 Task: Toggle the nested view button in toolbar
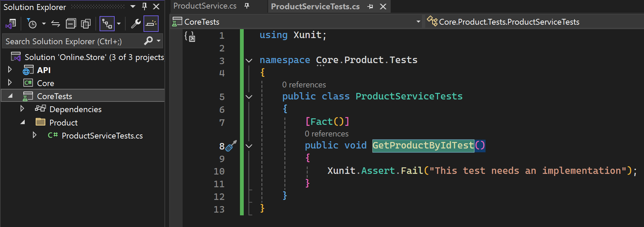click(107, 24)
